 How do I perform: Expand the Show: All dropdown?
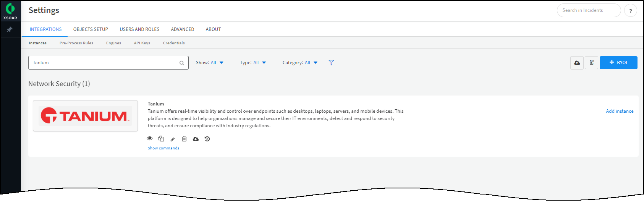[x=209, y=63]
